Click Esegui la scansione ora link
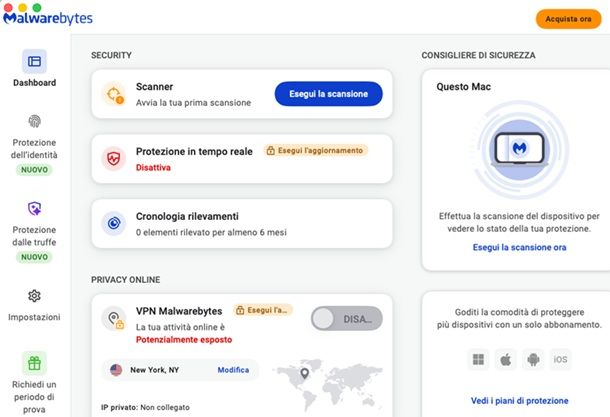This screenshot has width=610, height=417. click(519, 247)
